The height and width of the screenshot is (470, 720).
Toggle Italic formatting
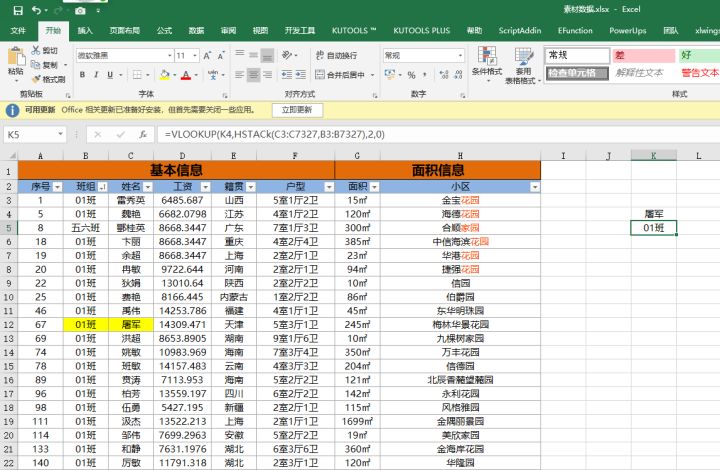[x=96, y=74]
